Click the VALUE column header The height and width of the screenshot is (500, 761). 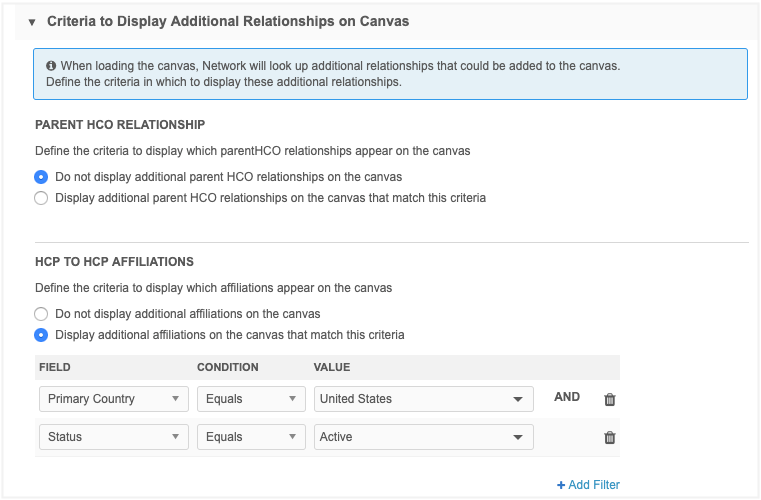tap(332, 367)
